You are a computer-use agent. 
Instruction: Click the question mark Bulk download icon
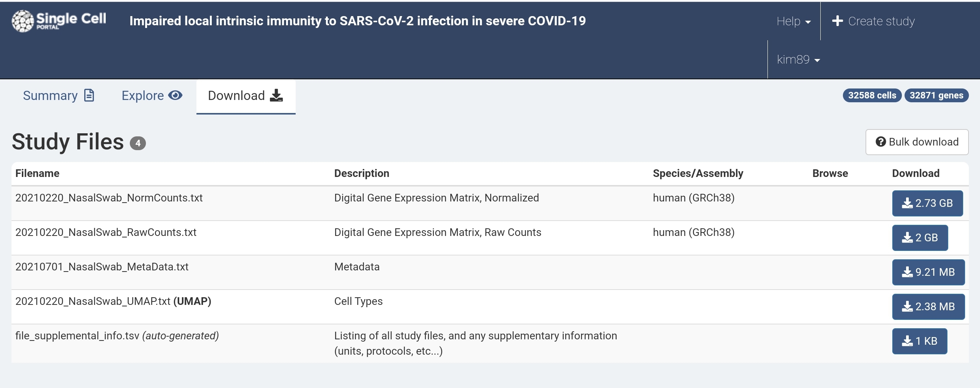tap(880, 142)
